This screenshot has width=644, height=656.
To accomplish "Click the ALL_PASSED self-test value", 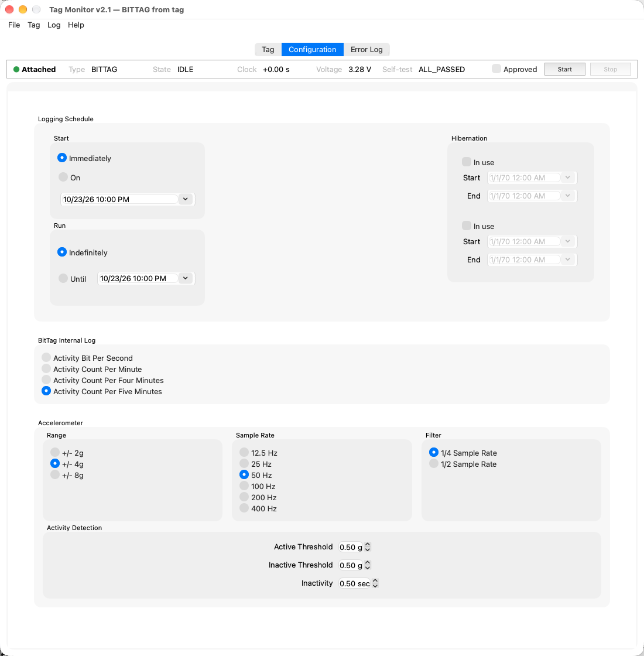I will click(x=441, y=70).
